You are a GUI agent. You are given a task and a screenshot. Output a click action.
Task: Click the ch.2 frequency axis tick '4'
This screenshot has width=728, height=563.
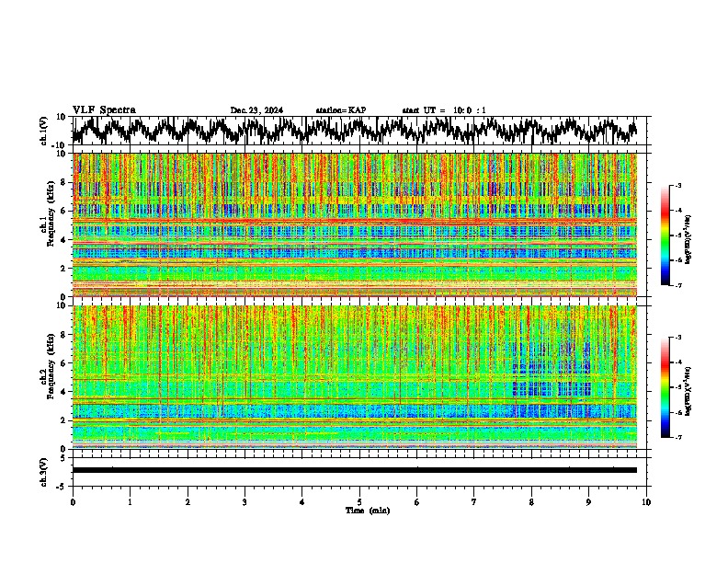(64, 392)
